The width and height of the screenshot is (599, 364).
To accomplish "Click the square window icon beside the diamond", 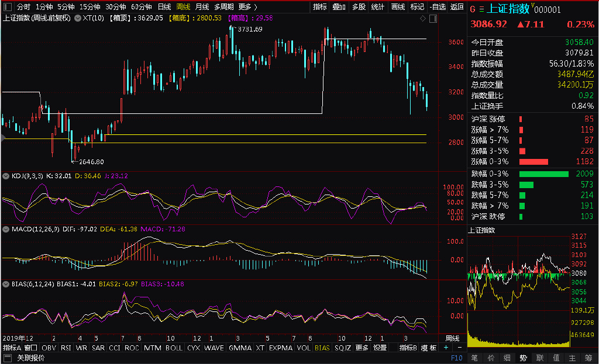I will 433,19.
